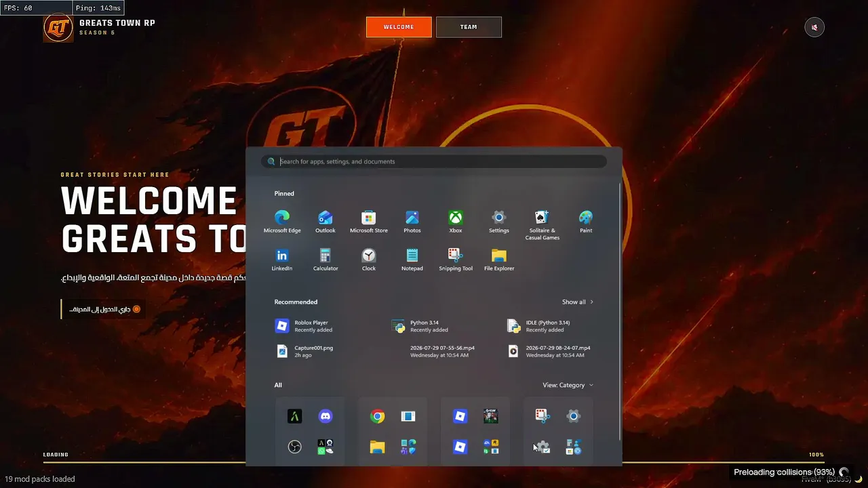Expand the folder group with WhatsApp icon
Viewport: 868px width, 488px height.
point(325,447)
